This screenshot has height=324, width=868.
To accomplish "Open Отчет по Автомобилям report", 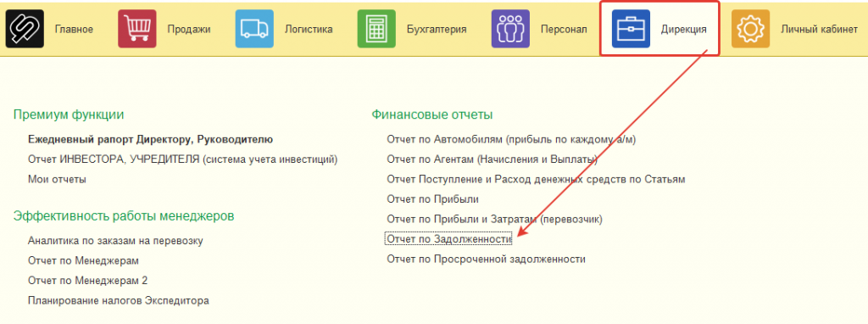I will 511,139.
